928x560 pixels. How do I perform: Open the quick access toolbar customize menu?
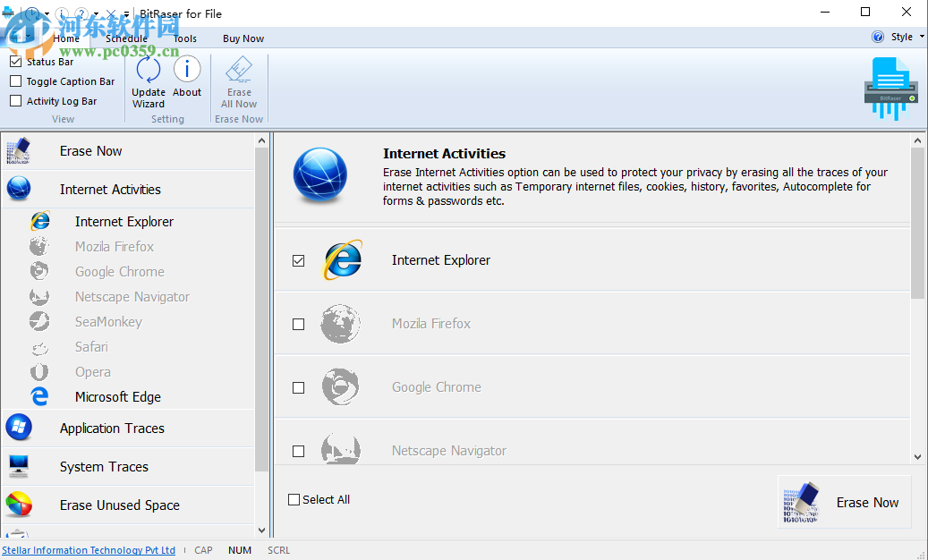(x=126, y=13)
